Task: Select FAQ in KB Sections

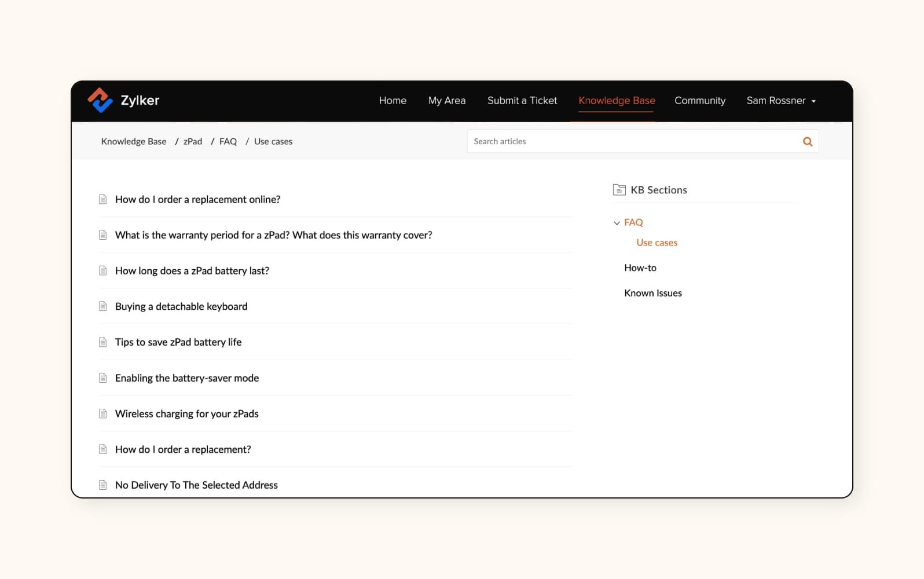Action: click(633, 222)
